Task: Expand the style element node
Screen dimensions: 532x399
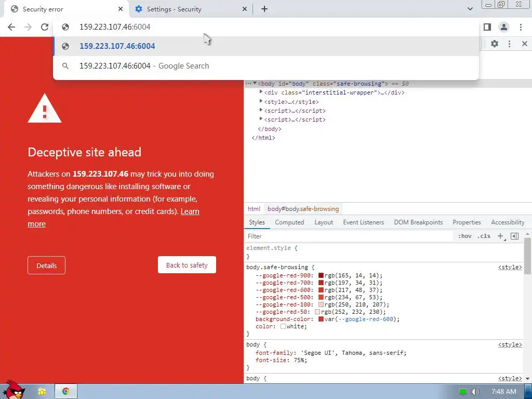Action: [261, 101]
